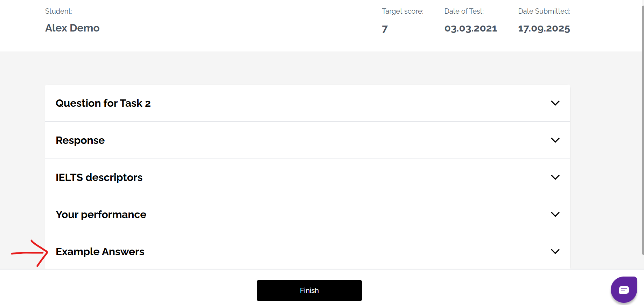Select the Example Answers heading

(100, 252)
